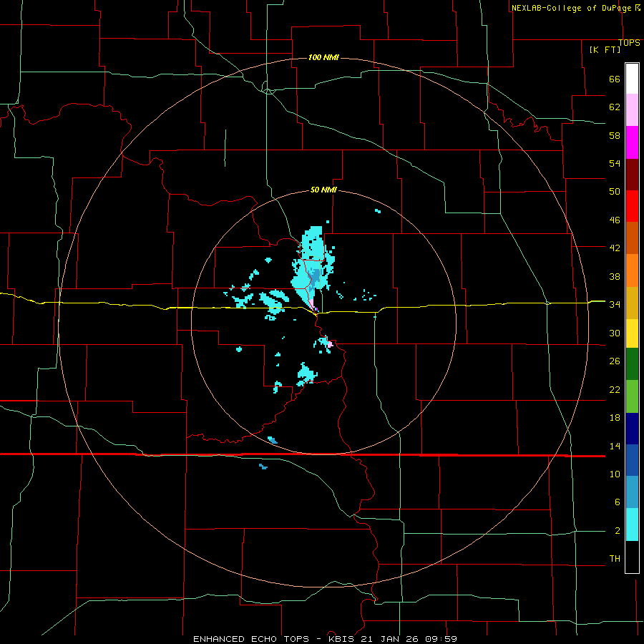
Task: Click the light green legend swatch
Action: 632,396
